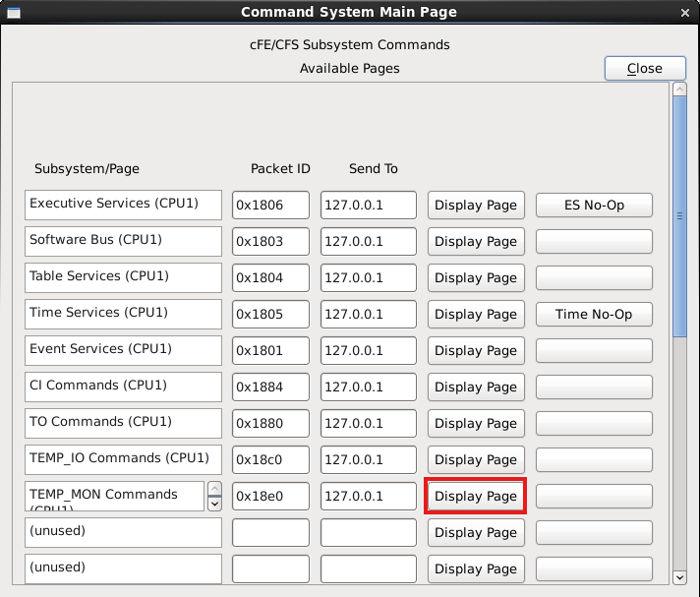This screenshot has height=597, width=700.
Task: Click scroll down arrow in TEMP_MON field
Action: (x=215, y=504)
